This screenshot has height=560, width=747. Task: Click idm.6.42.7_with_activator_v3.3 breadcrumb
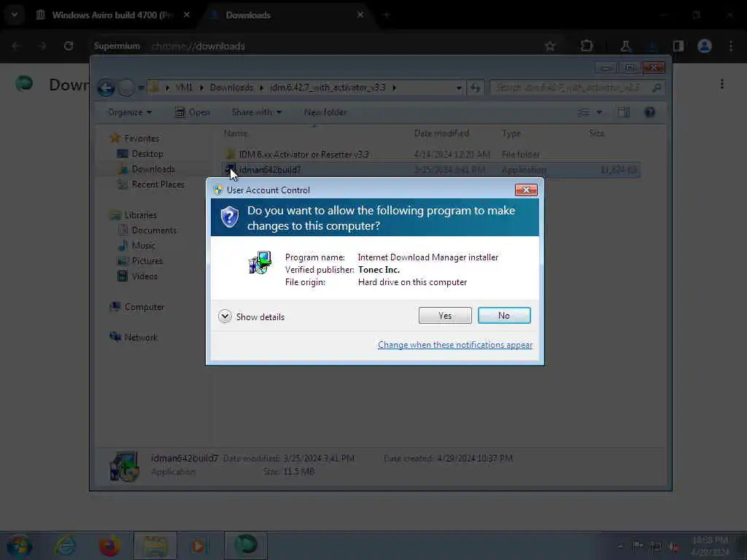pos(328,87)
